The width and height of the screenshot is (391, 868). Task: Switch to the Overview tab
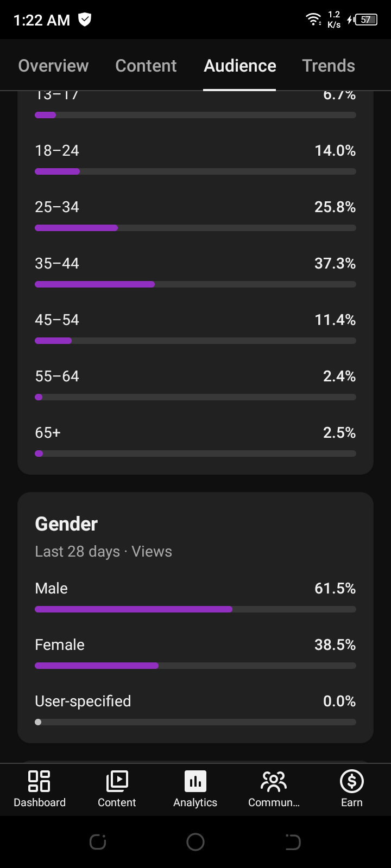(x=53, y=66)
